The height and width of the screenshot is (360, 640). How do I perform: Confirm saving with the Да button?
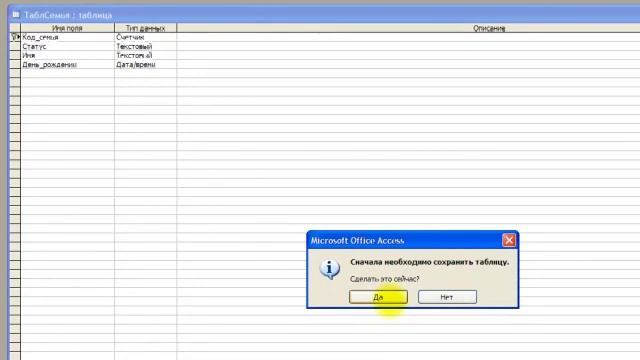(378, 297)
